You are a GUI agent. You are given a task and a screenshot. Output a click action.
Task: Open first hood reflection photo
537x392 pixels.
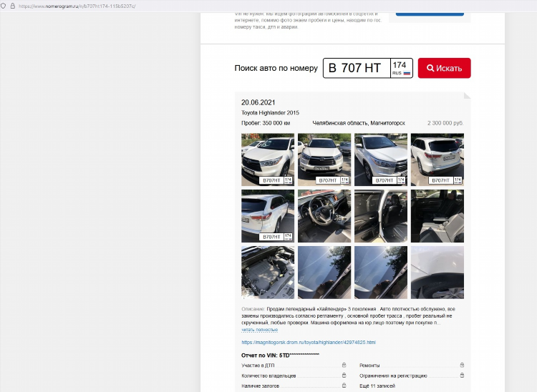(324, 273)
